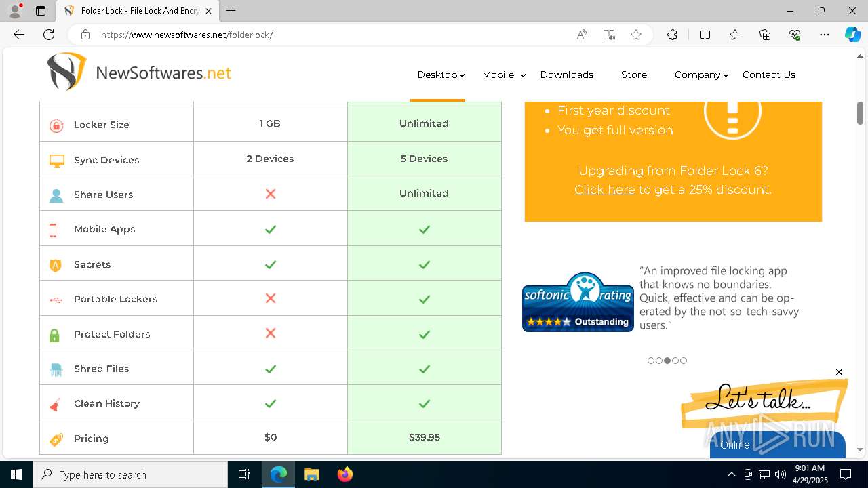Image resolution: width=868 pixels, height=488 pixels.
Task: Open the Contact Us menu item
Action: tap(769, 75)
